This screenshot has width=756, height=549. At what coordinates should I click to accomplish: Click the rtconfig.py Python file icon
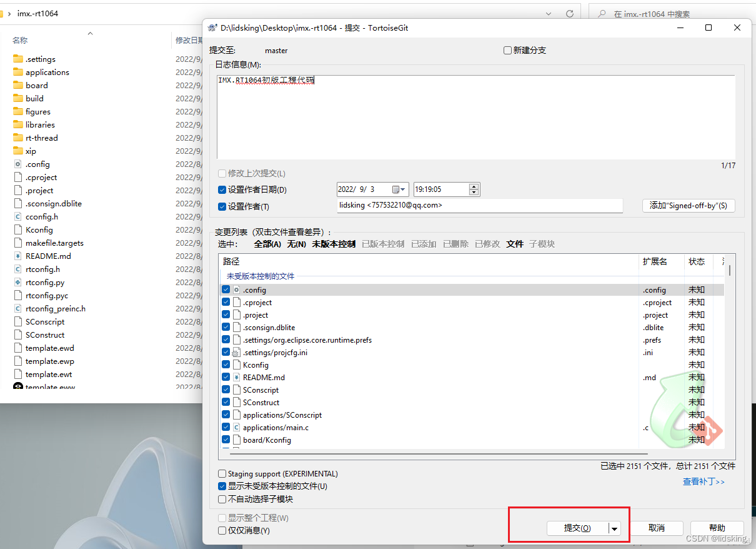(x=18, y=282)
